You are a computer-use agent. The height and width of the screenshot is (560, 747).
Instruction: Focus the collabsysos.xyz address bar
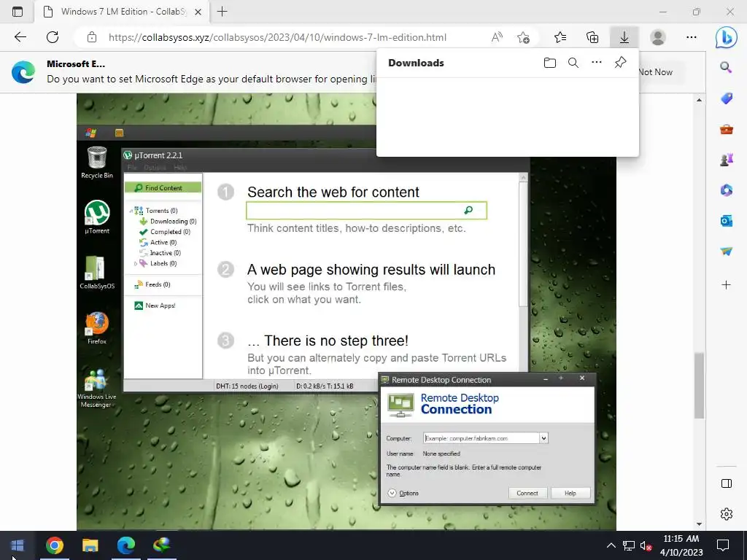point(277,37)
